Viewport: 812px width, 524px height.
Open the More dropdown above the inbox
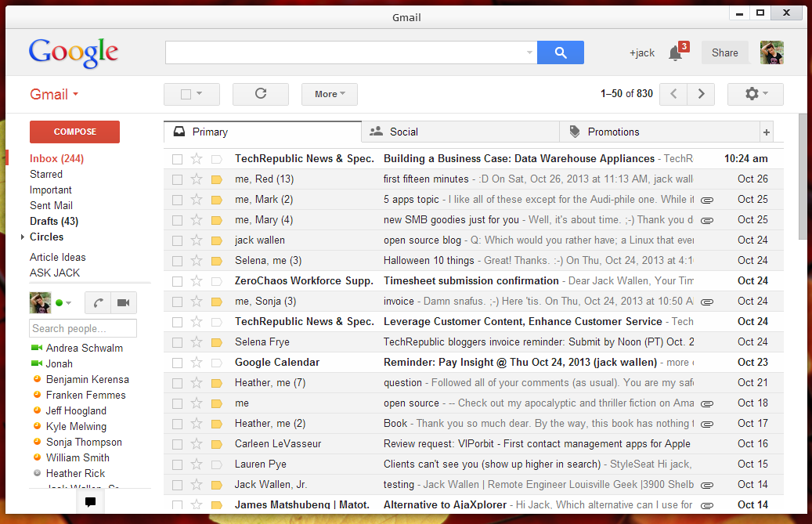click(329, 93)
